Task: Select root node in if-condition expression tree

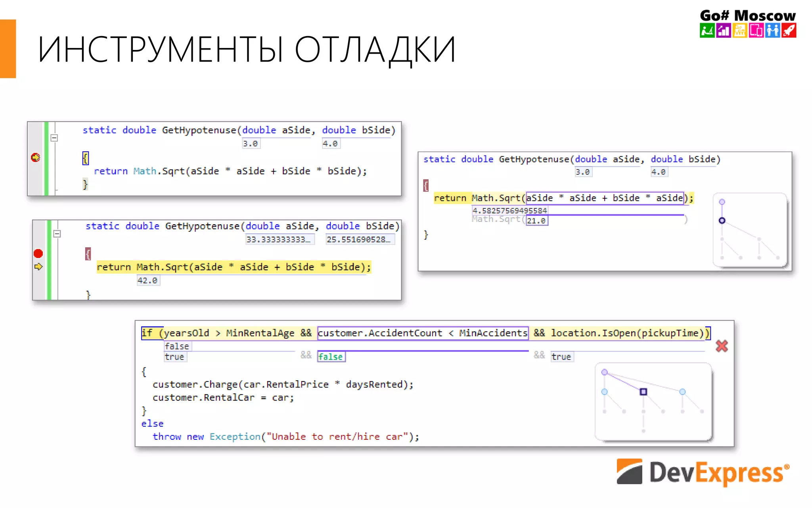Action: (x=605, y=372)
